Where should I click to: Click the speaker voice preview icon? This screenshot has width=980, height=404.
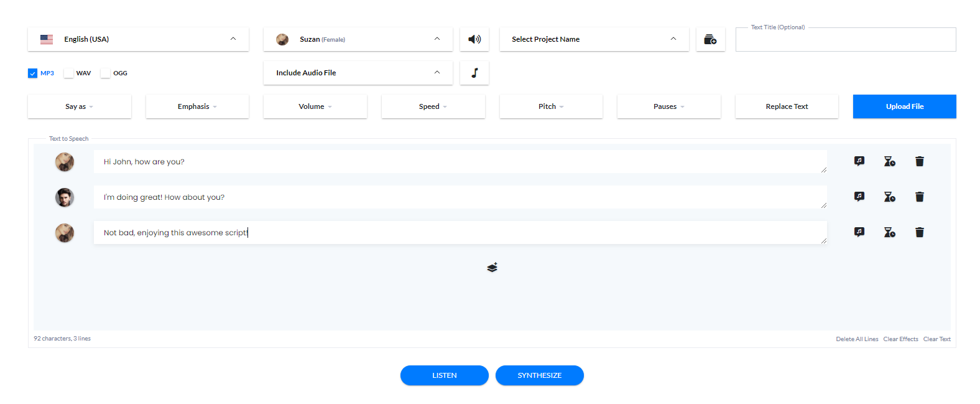click(474, 39)
